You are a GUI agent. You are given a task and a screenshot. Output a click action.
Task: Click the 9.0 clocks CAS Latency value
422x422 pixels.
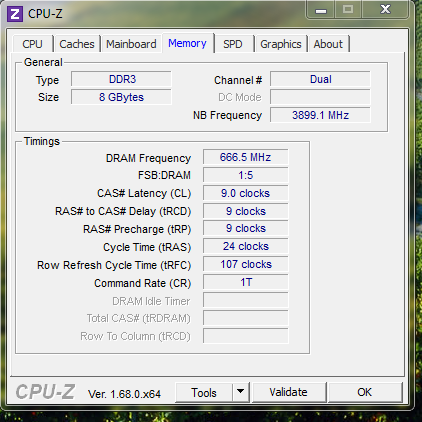[246, 193]
